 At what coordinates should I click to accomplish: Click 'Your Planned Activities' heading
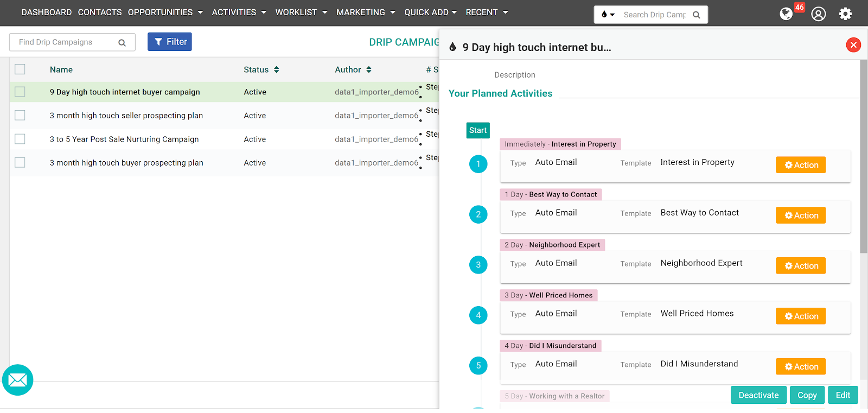pos(500,93)
